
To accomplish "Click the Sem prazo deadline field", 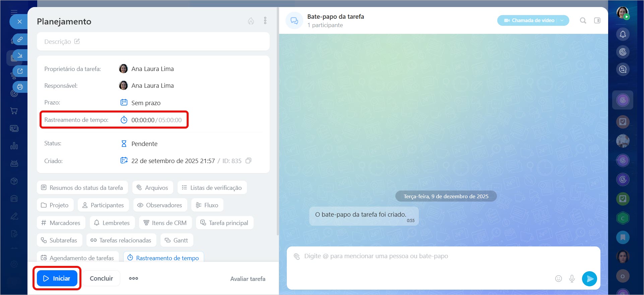I will (x=145, y=103).
